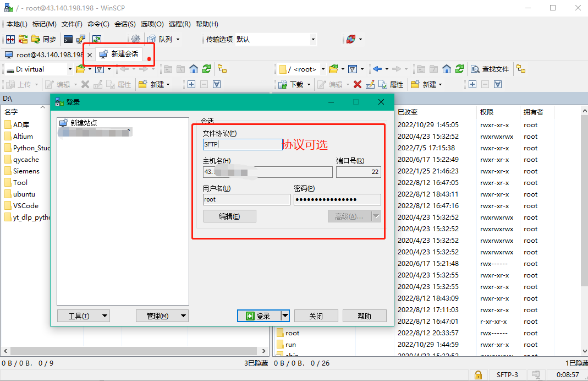
Task: Click the 已改变 column header
Action: point(435,112)
